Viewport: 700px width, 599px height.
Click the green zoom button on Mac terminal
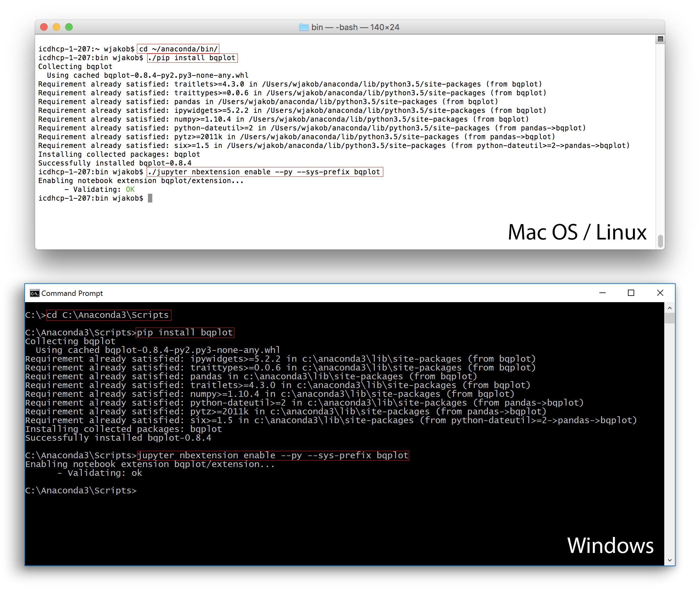point(69,27)
